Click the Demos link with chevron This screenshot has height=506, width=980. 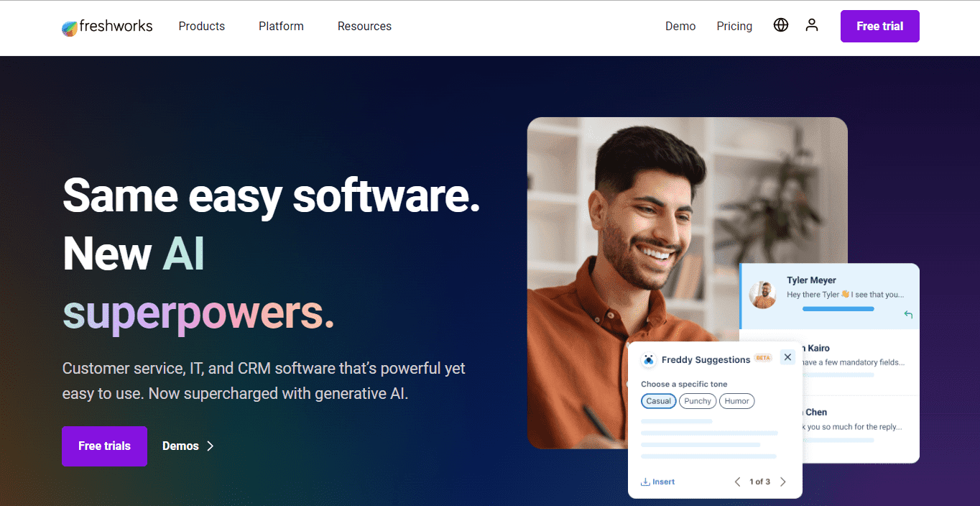pyautogui.click(x=188, y=446)
